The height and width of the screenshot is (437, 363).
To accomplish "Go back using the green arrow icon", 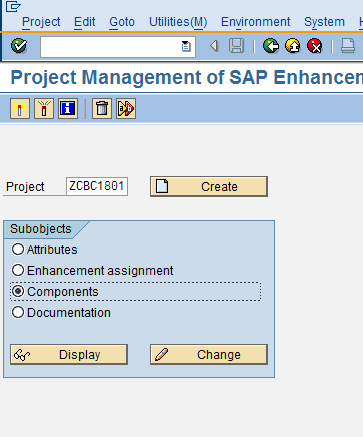I will pos(271,46).
